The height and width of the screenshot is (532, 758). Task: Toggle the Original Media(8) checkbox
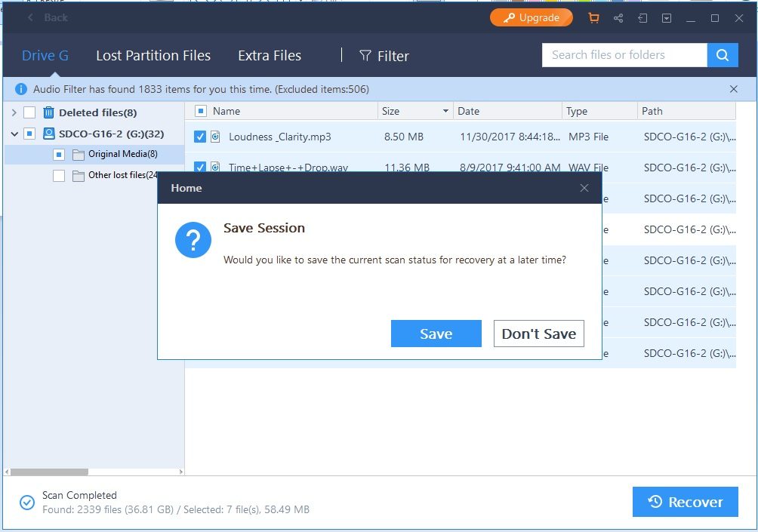pyautogui.click(x=59, y=154)
